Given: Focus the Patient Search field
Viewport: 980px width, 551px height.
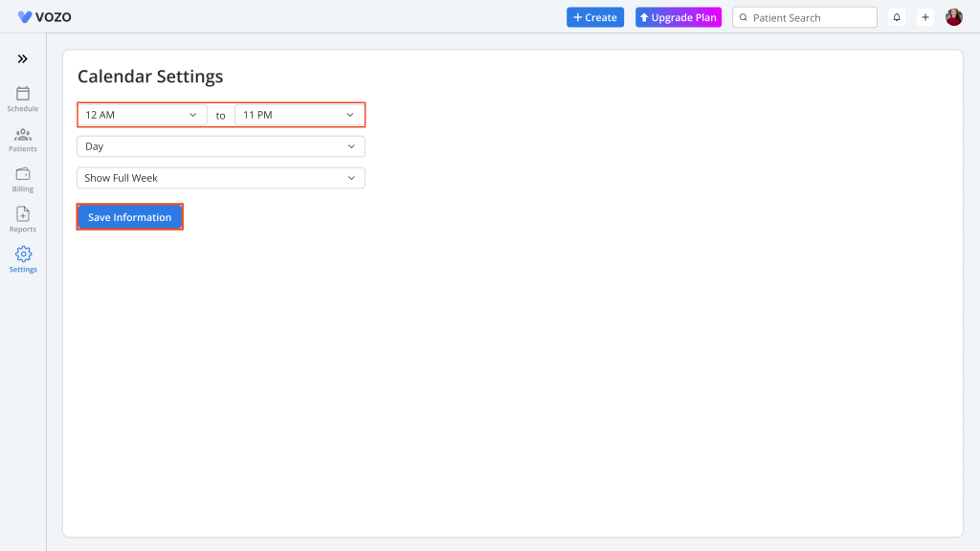Looking at the screenshot, I should 804,17.
